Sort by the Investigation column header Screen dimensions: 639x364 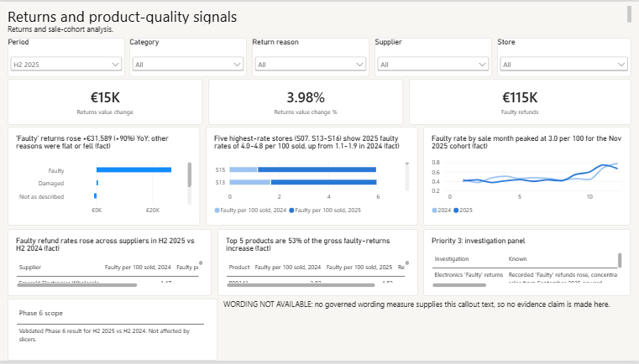tap(452, 259)
